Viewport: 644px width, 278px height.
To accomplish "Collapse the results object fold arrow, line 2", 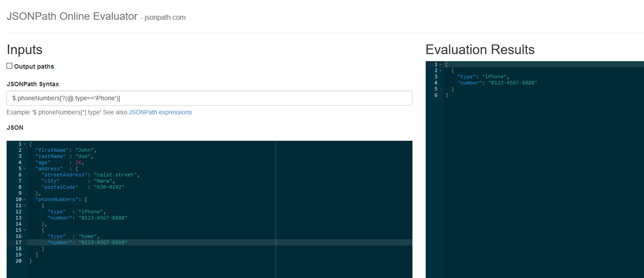I will pyautogui.click(x=440, y=70).
